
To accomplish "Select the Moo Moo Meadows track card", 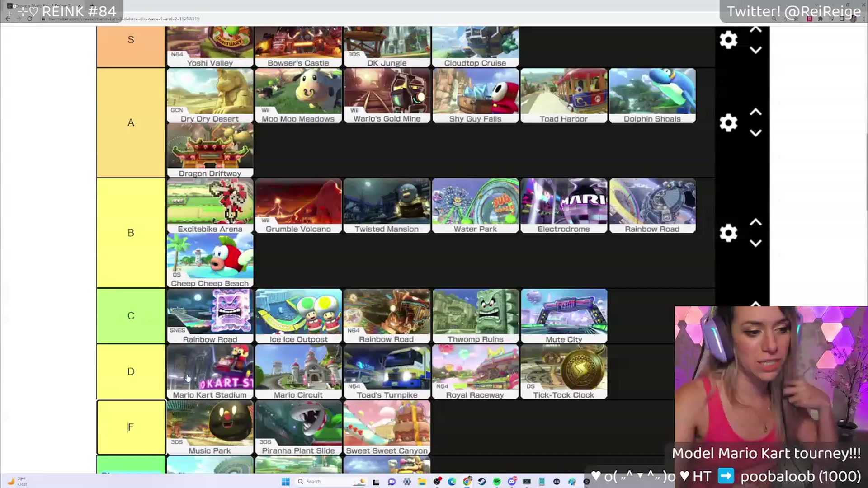I will coord(298,95).
